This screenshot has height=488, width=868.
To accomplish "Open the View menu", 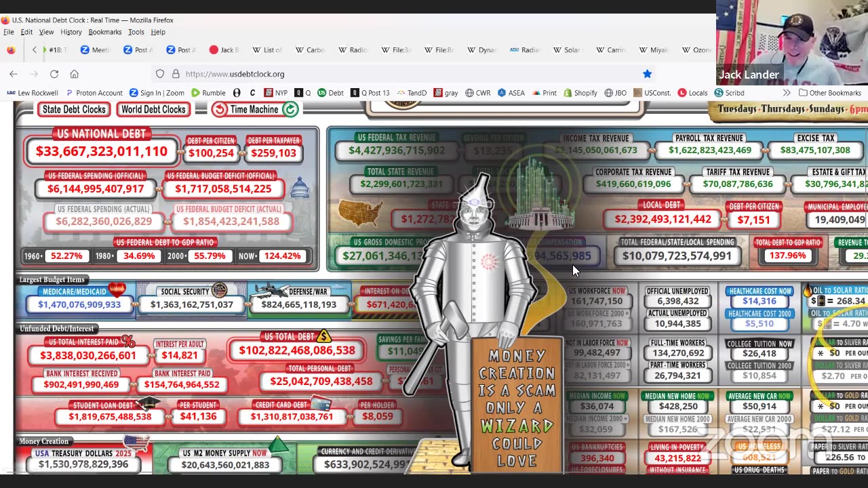I will point(46,32).
